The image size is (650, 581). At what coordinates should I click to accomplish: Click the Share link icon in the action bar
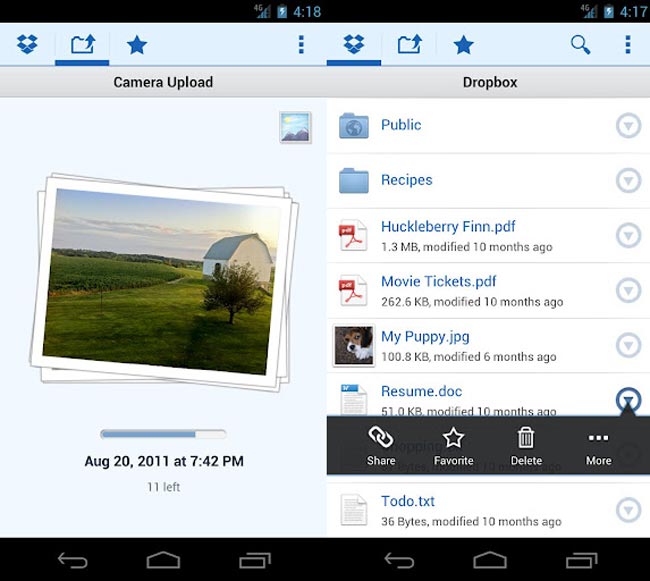tap(381, 445)
